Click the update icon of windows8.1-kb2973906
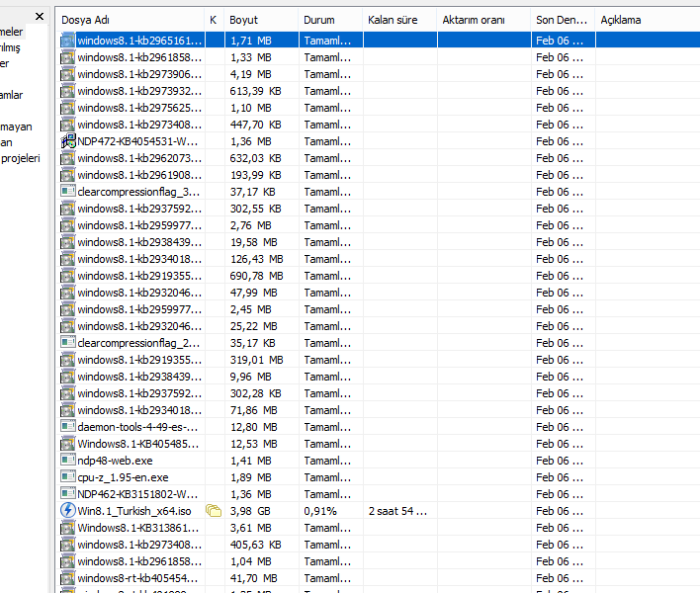This screenshot has height=593, width=700. 68,74
